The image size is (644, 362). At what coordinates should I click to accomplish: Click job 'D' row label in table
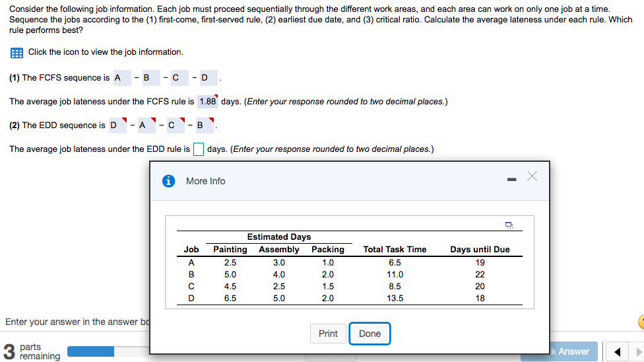click(x=191, y=298)
